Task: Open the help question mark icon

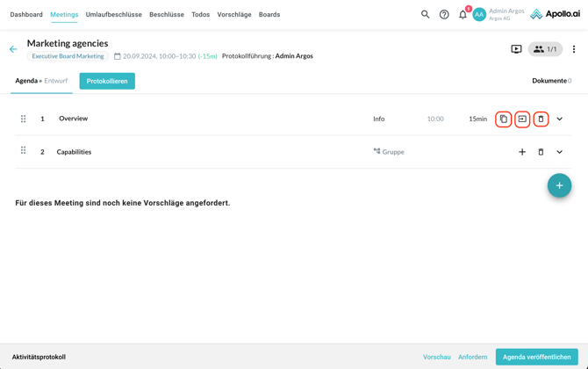Action: tap(444, 14)
